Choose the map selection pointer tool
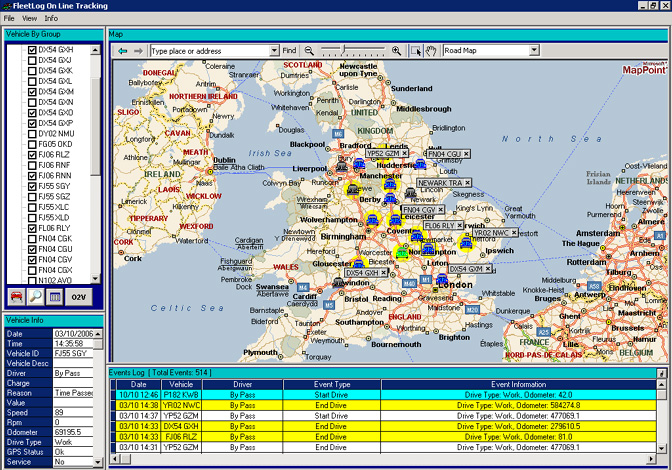 coord(416,51)
